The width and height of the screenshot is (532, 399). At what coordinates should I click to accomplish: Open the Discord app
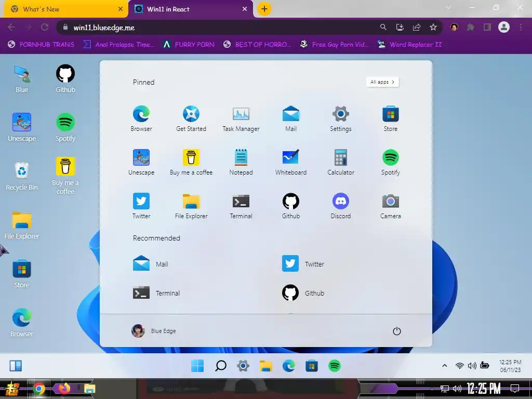(341, 206)
